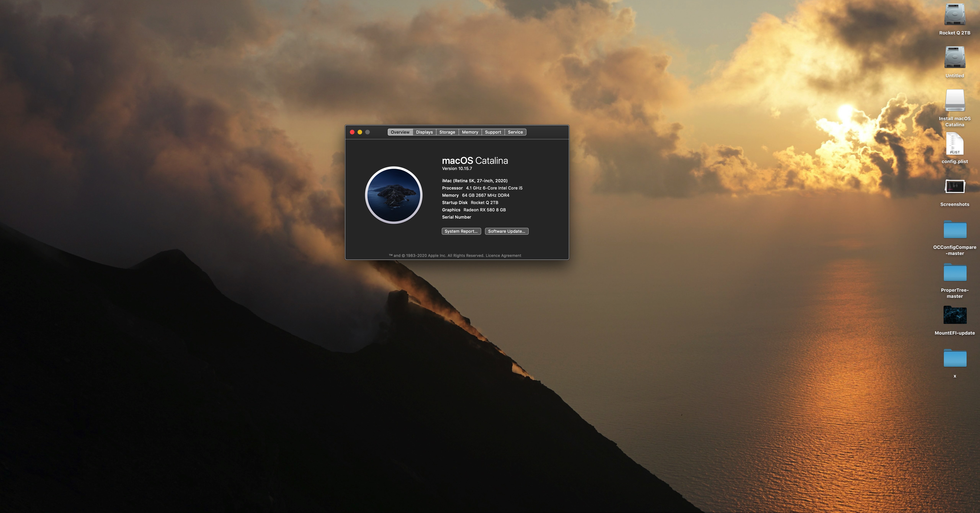Select the MountEFI-update folder icon
The image size is (980, 513).
pyautogui.click(x=955, y=315)
